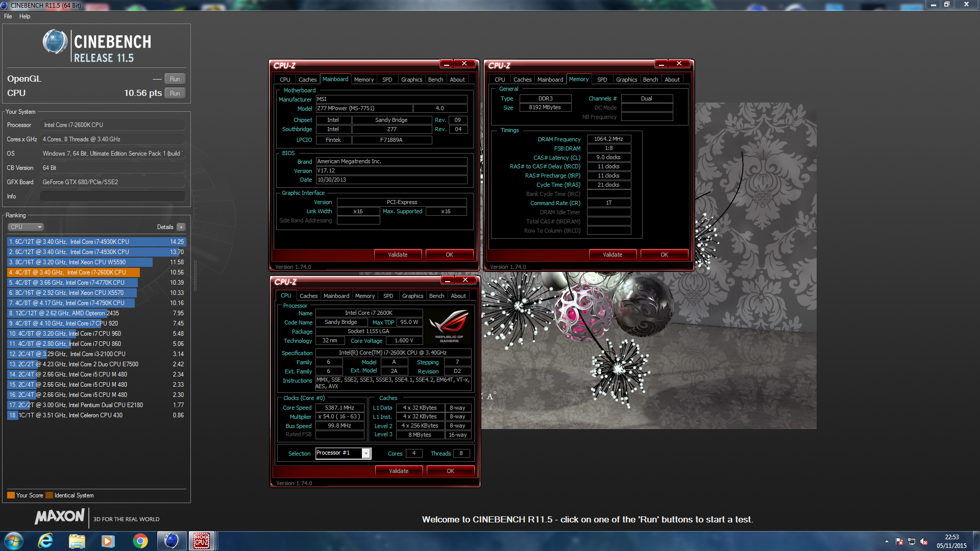Click the Ranking Details arrow button
The width and height of the screenshot is (980, 551).
[x=181, y=227]
